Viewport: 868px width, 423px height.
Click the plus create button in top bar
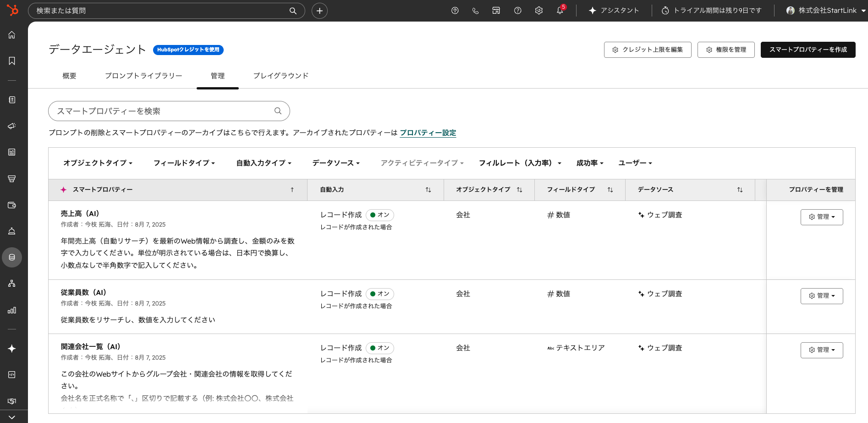pos(319,11)
